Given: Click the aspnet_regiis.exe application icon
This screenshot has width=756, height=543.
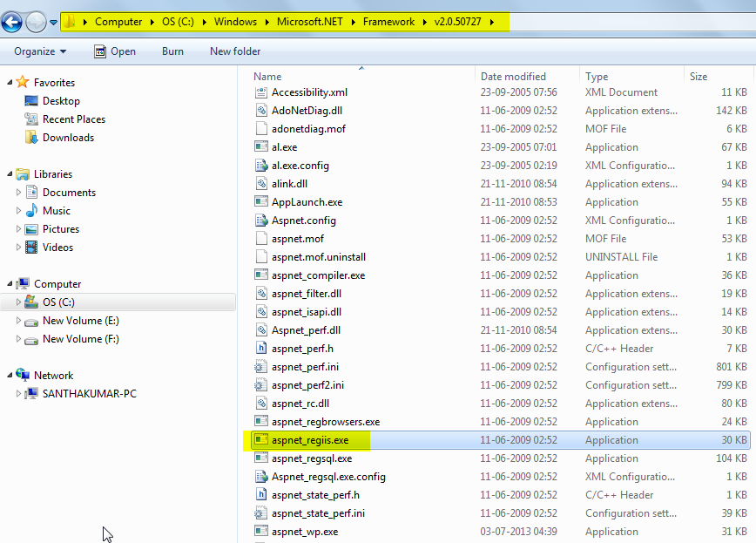Looking at the screenshot, I should click(260, 439).
